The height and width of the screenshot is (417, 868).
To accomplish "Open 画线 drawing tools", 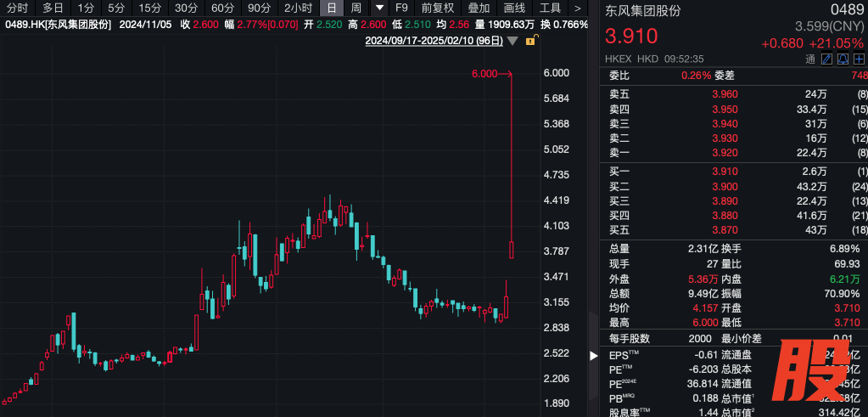I will [514, 8].
